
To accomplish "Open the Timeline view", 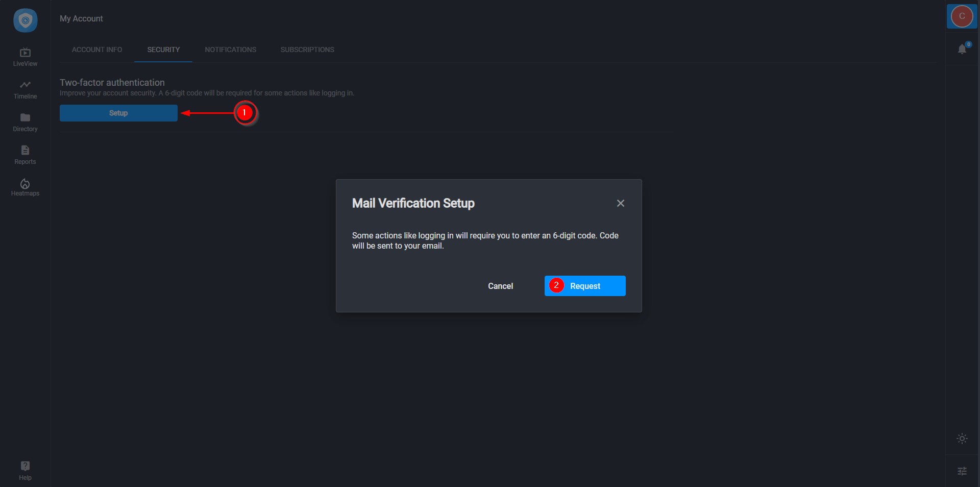I will [x=25, y=90].
